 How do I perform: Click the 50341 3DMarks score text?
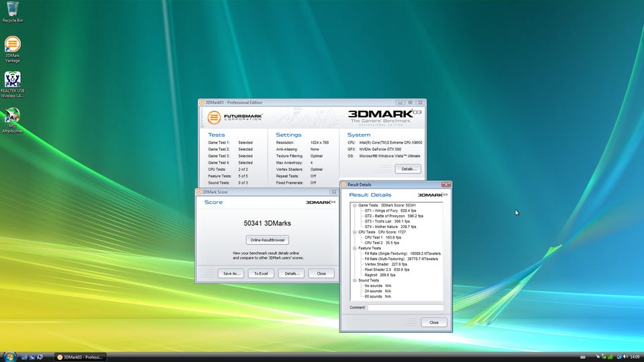pos(267,223)
